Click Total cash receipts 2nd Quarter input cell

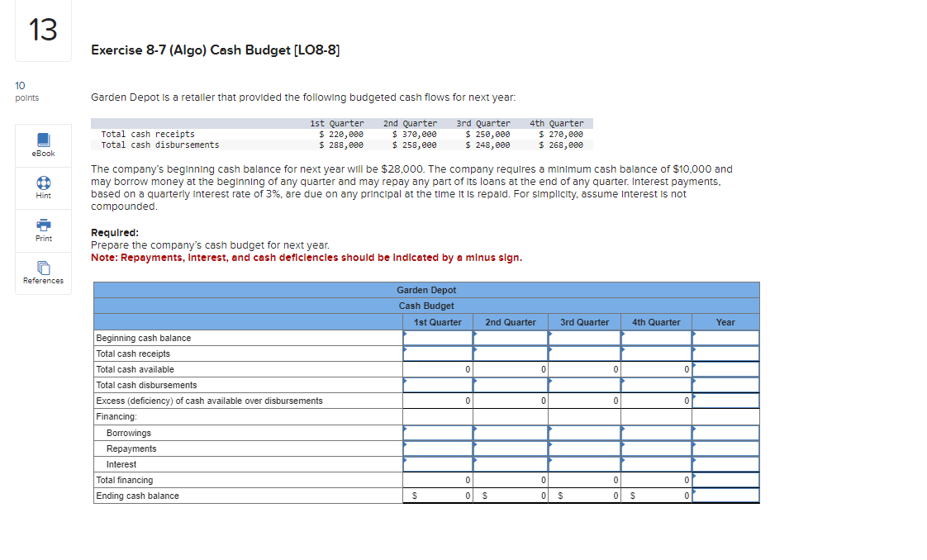click(x=511, y=354)
